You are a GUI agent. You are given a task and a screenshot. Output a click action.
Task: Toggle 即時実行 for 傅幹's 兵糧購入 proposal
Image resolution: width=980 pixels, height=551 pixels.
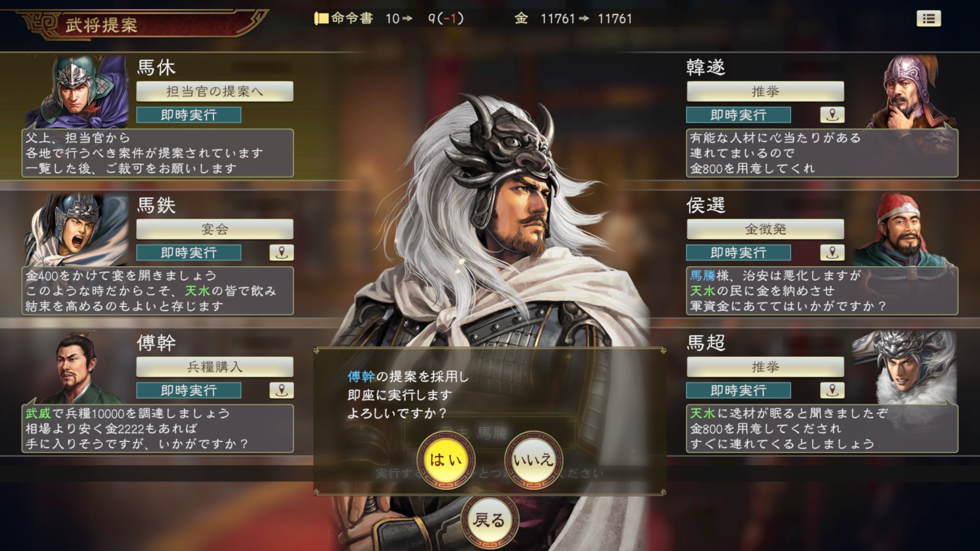[189, 390]
